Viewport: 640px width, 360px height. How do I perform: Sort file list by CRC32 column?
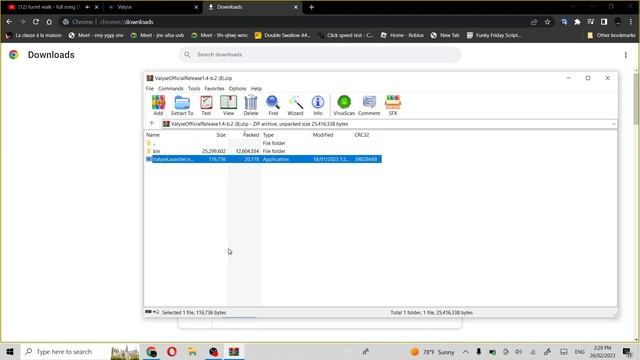pos(367,135)
